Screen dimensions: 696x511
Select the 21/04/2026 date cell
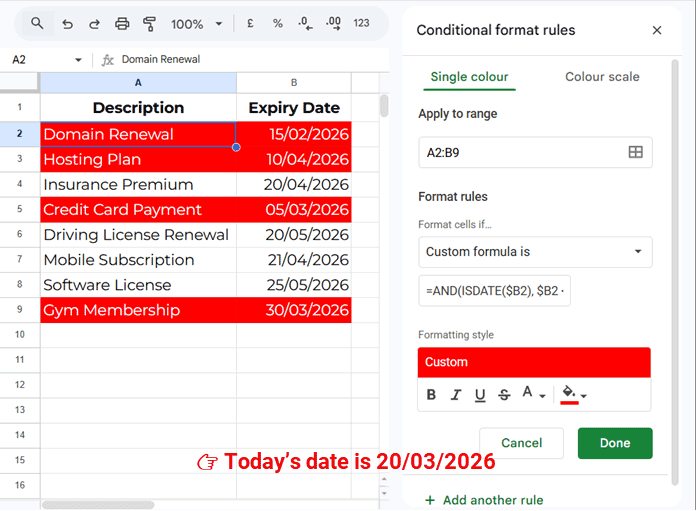(x=294, y=260)
